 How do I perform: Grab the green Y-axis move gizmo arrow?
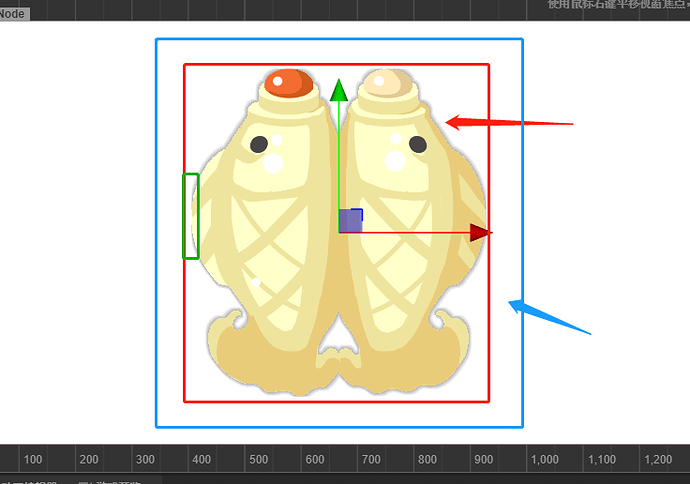click(339, 91)
